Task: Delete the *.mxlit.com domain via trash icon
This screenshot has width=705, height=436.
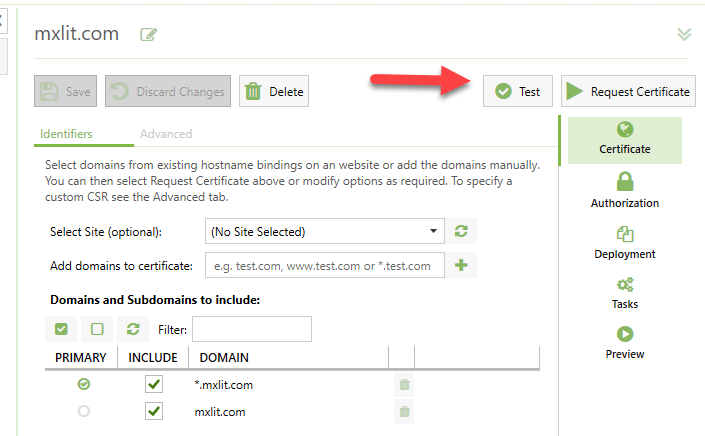Action: pos(404,384)
